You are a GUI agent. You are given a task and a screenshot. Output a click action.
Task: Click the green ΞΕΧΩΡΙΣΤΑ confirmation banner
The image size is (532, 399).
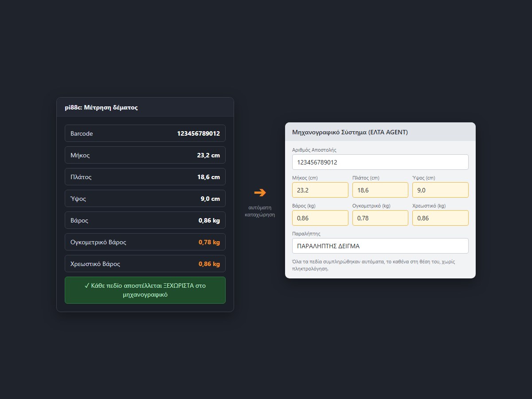tap(145, 290)
